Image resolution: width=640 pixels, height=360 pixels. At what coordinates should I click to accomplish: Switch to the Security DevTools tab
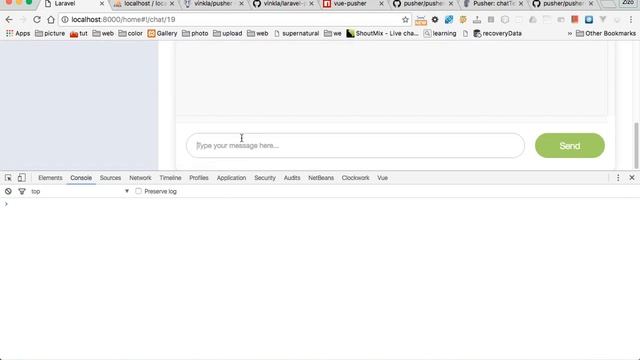pyautogui.click(x=265, y=178)
